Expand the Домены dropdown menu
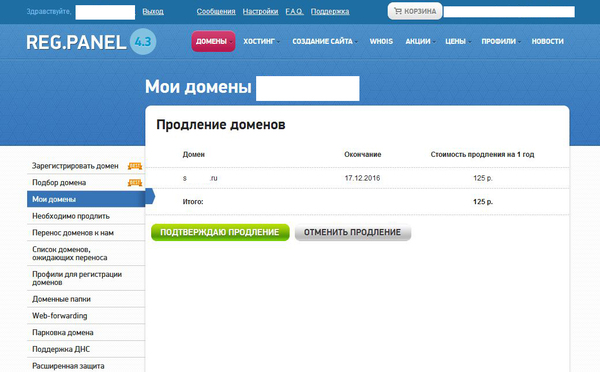Viewport: 600px width, 372px height. pyautogui.click(x=213, y=41)
